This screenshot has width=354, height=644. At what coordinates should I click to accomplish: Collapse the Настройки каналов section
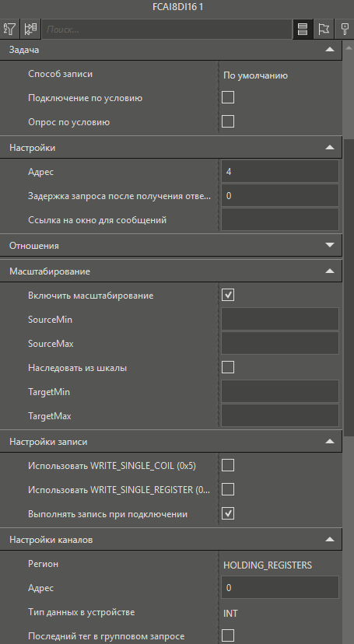(329, 539)
